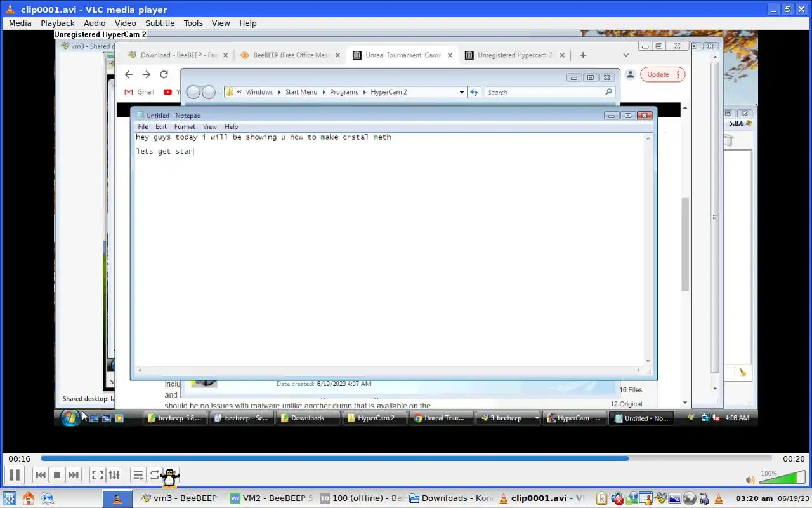Click the Windows Start orb in video

70,418
